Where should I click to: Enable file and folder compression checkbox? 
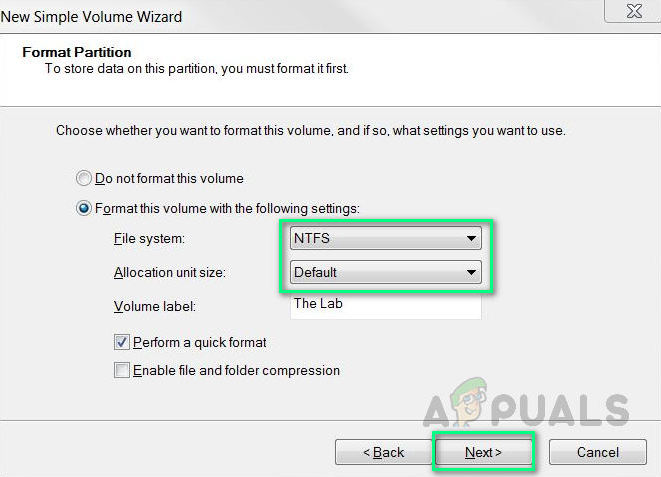pyautogui.click(x=121, y=370)
